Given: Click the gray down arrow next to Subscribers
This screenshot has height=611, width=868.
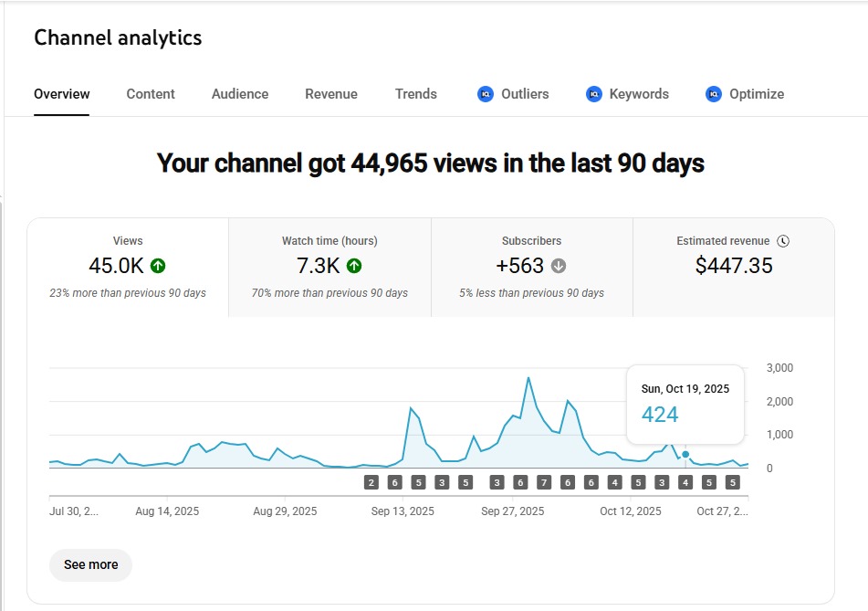Looking at the screenshot, I should (559, 266).
